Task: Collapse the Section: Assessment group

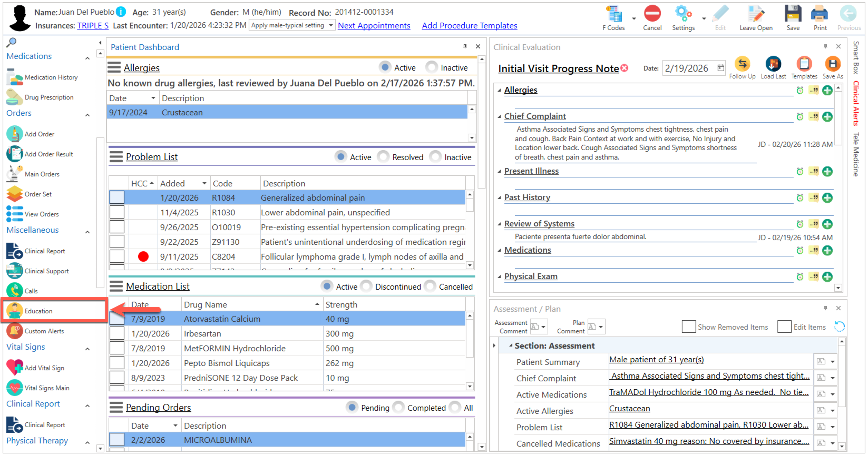Action: tap(511, 345)
